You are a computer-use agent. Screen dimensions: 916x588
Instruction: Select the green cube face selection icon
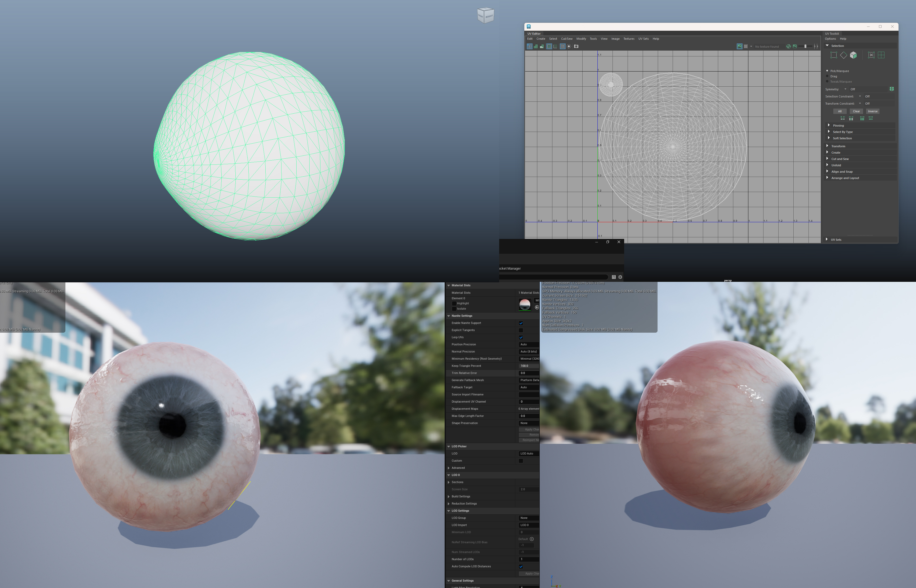coord(854,55)
